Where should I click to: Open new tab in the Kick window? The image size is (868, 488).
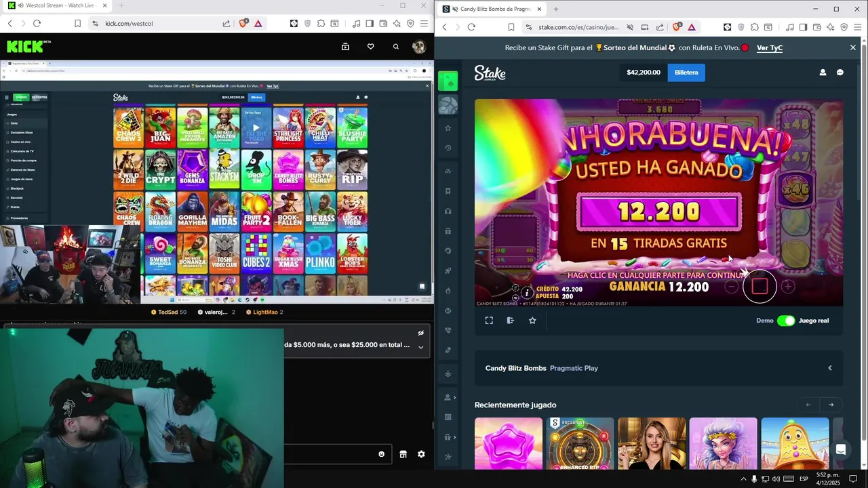pyautogui.click(x=121, y=5)
